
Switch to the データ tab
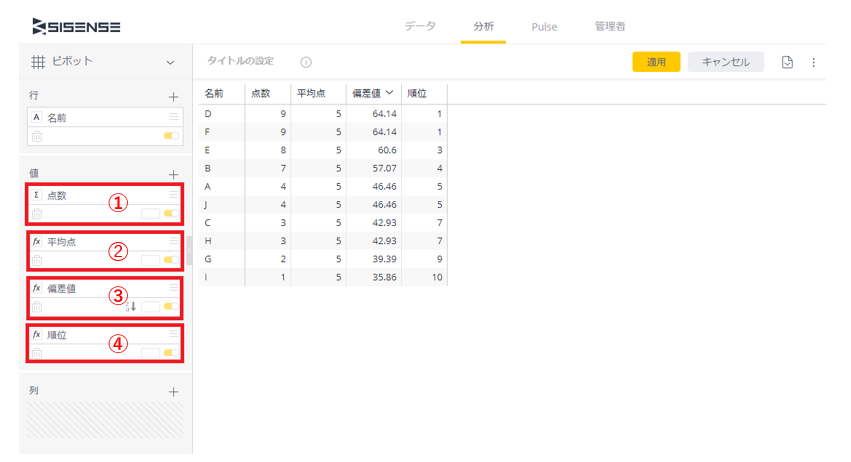coord(420,27)
